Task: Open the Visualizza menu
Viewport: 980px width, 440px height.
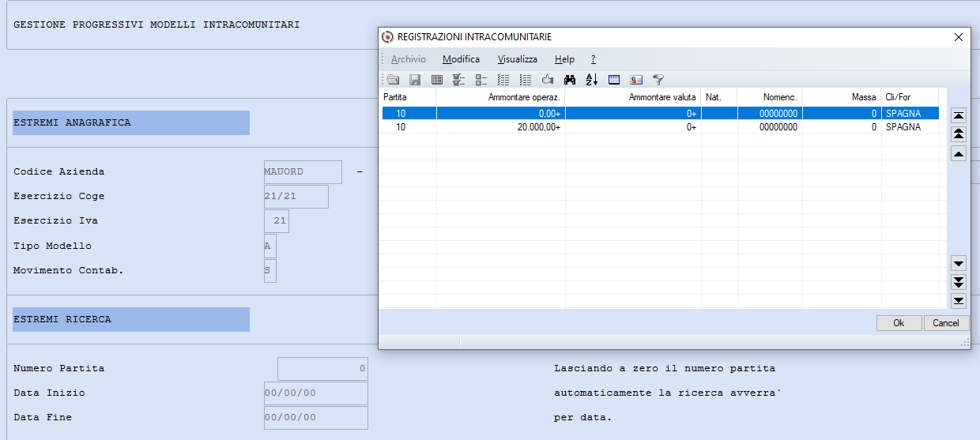Action: point(518,59)
